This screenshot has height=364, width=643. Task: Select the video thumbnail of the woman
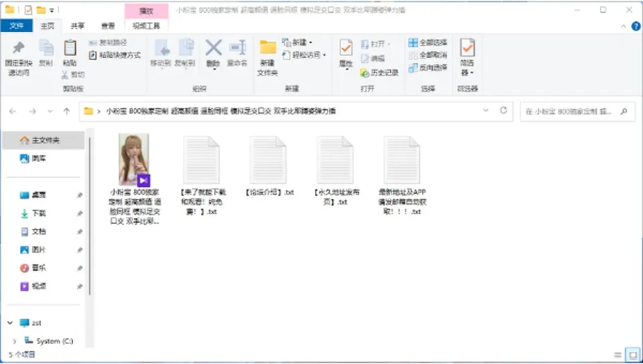(x=134, y=160)
